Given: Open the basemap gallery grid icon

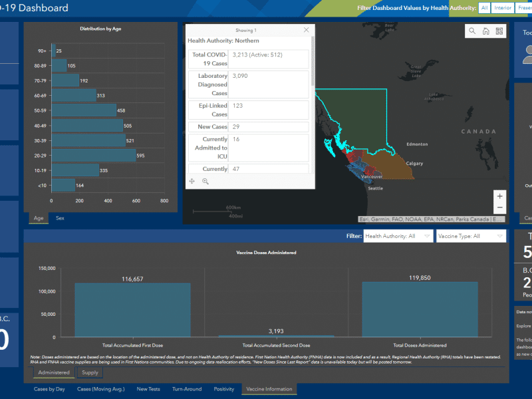Looking at the screenshot, I should [499, 31].
